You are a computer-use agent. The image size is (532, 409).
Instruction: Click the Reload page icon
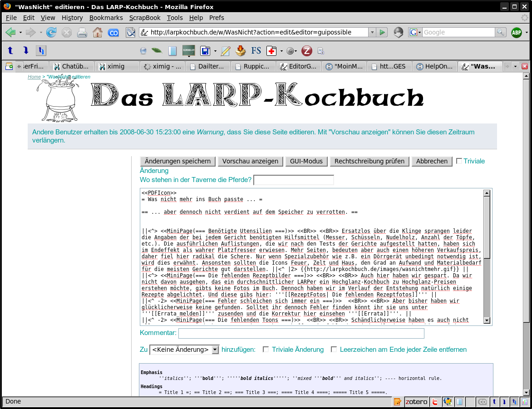(51, 32)
